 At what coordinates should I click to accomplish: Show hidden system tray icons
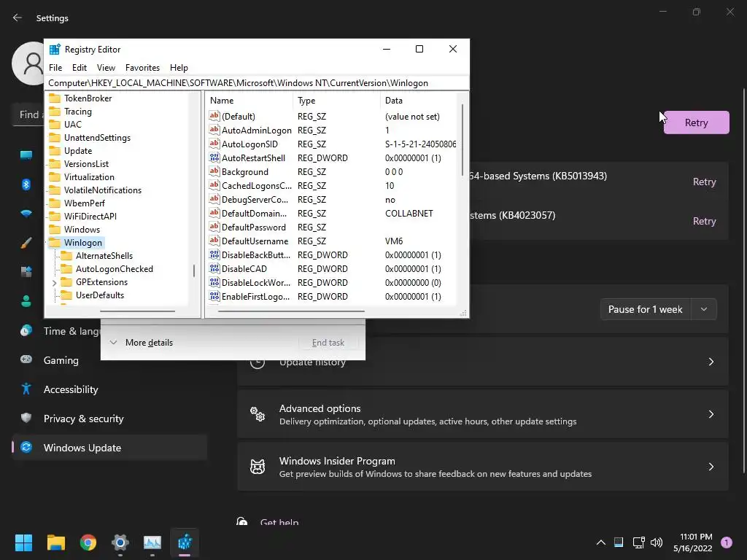click(x=601, y=542)
